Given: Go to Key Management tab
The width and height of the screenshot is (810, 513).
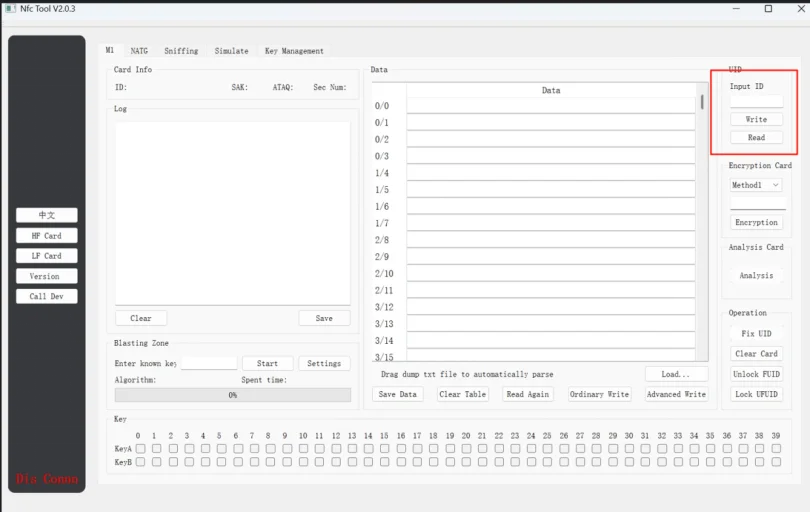Looking at the screenshot, I should click(x=294, y=51).
